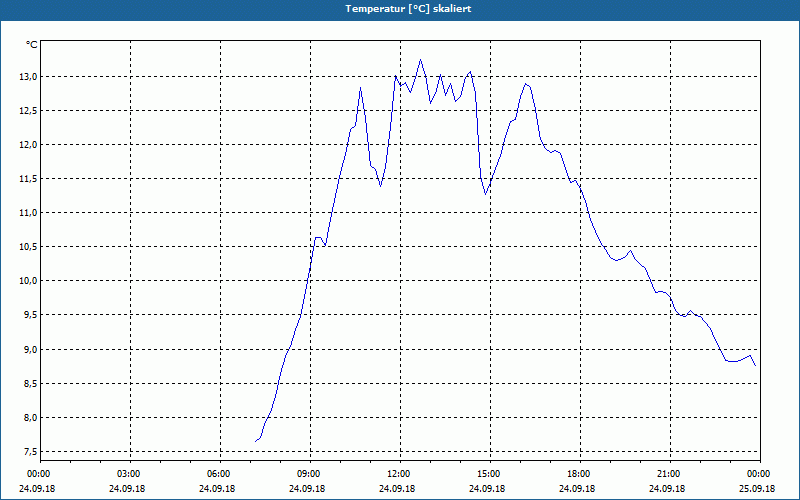The width and height of the screenshot is (800, 500).
Task: Click the 25.09.18 date label
Action: [757, 489]
